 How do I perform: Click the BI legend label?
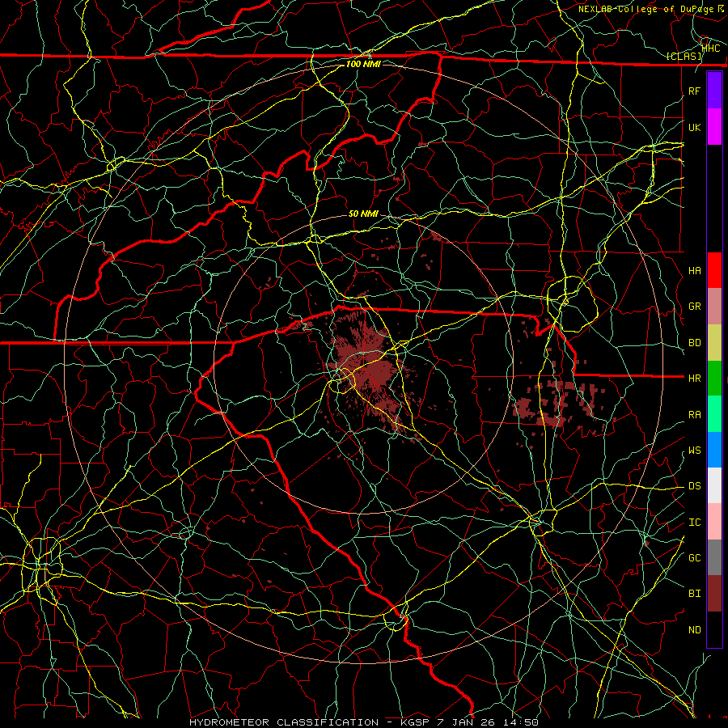695,594
